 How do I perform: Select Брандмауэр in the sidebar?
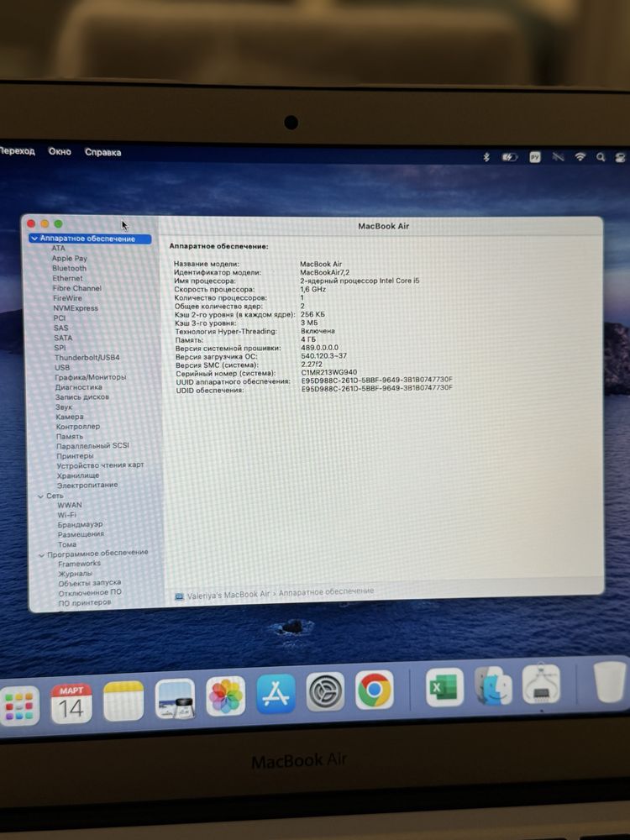pos(81,524)
